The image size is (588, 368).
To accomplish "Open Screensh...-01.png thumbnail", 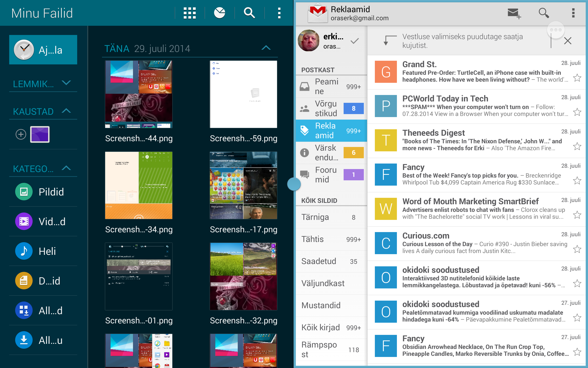I will pyautogui.click(x=139, y=276).
